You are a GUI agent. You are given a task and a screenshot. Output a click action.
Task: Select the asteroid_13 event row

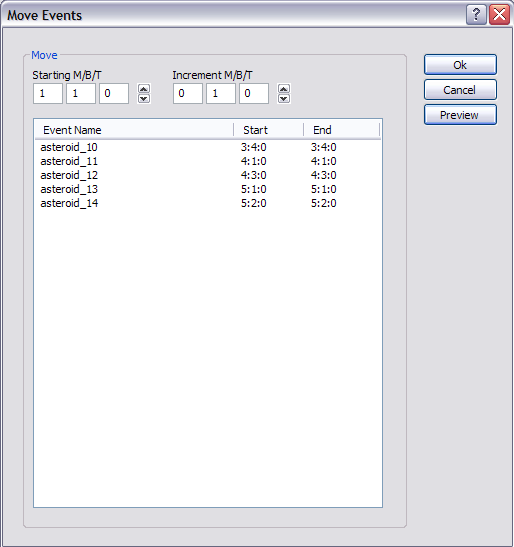pyautogui.click(x=208, y=189)
